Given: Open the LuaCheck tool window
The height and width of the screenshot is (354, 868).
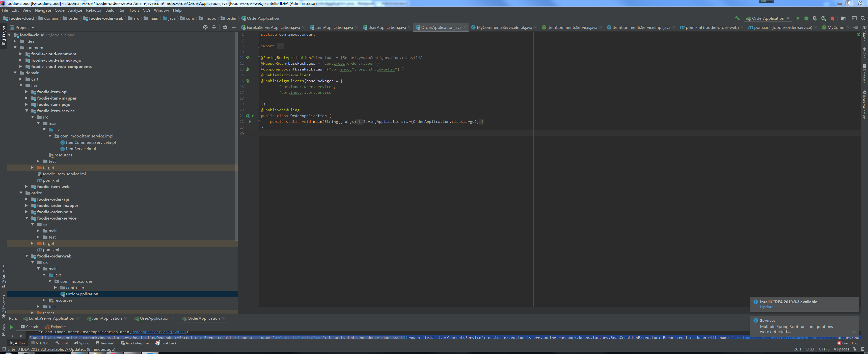Looking at the screenshot, I should pyautogui.click(x=166, y=343).
